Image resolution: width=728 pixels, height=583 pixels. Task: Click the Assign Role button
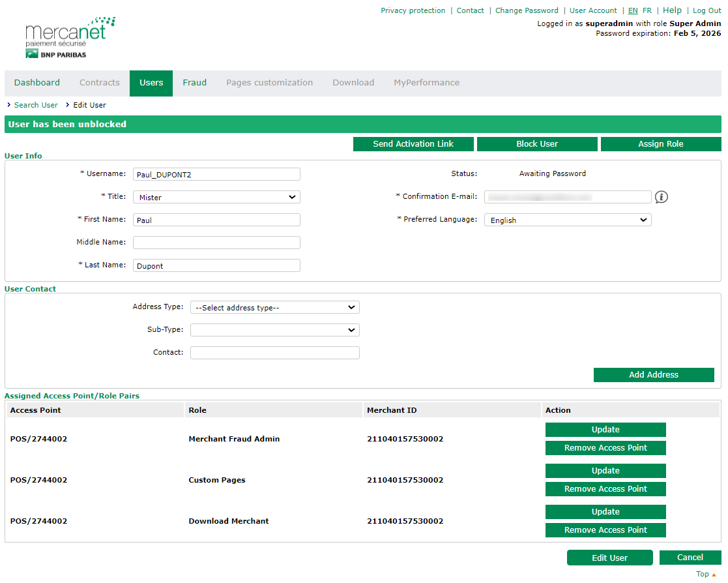point(660,144)
